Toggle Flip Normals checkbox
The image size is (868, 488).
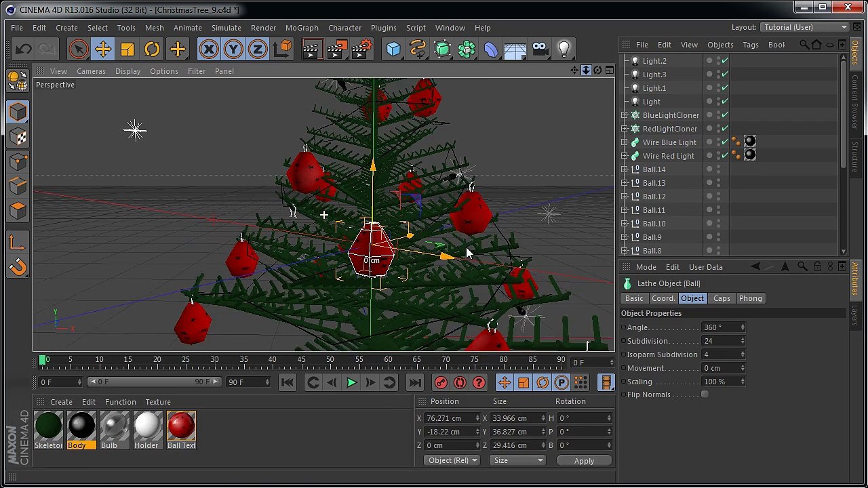click(705, 394)
